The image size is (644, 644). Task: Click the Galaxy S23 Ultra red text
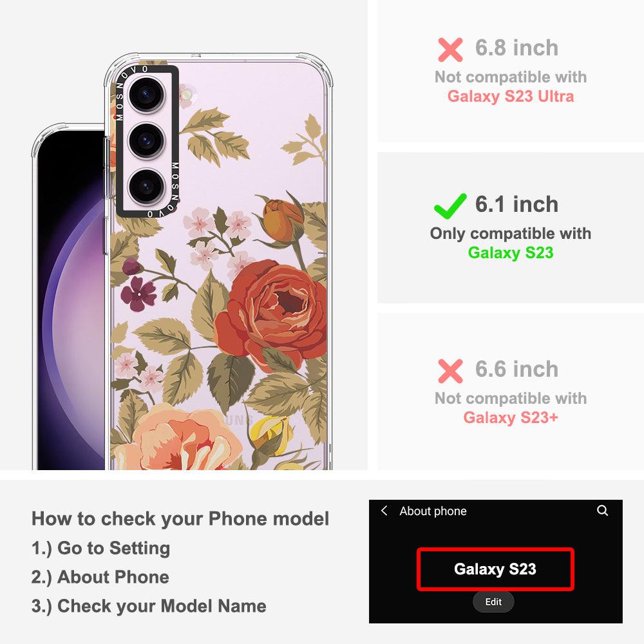(x=511, y=96)
